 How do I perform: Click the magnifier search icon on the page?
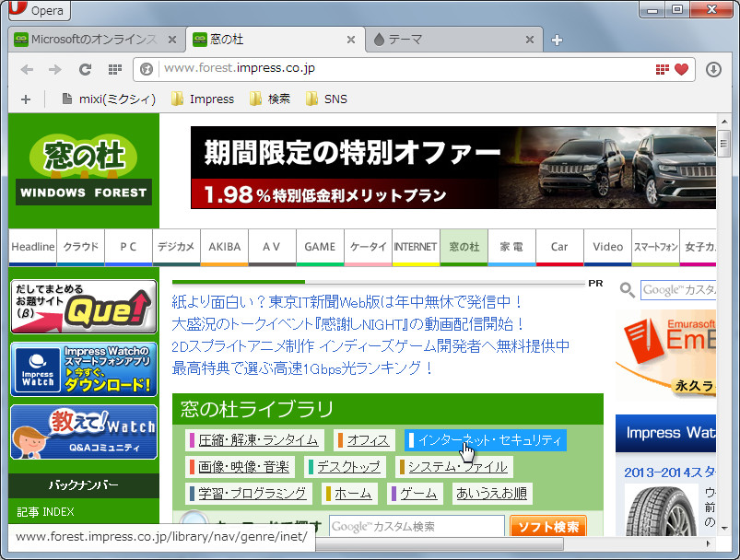(626, 289)
